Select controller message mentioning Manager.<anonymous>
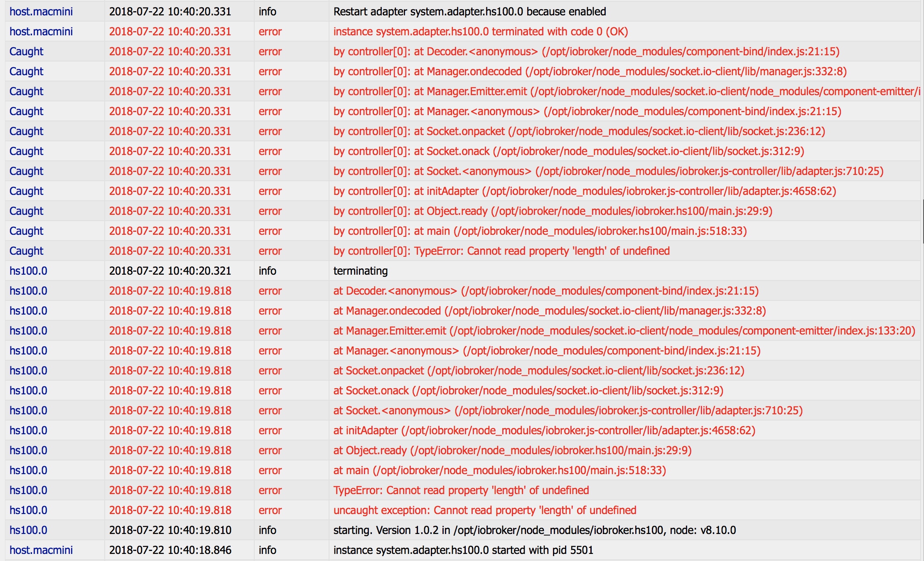This screenshot has width=924, height=561. click(587, 111)
